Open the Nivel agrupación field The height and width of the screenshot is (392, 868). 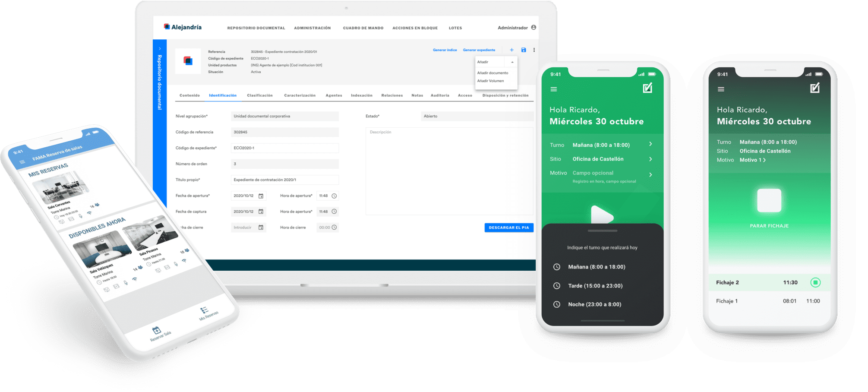[285, 116]
